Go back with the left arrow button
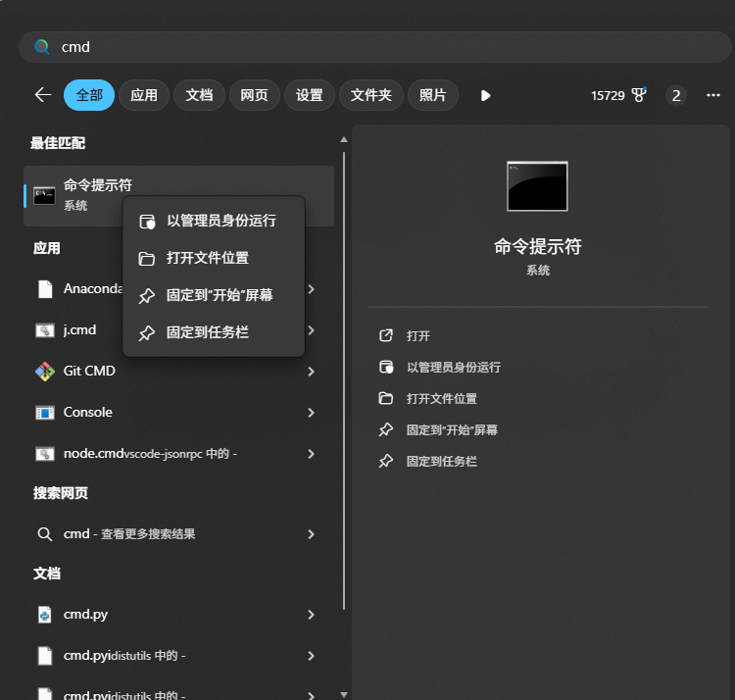The width and height of the screenshot is (735, 700). point(43,95)
